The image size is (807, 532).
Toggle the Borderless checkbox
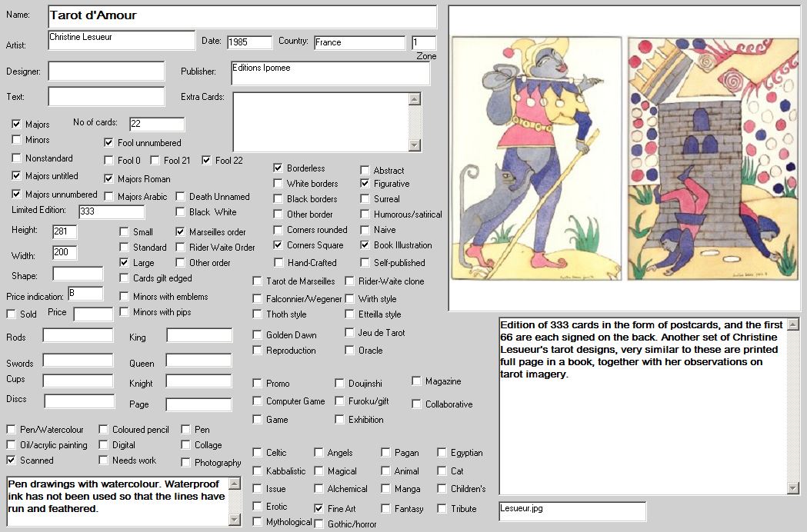tap(278, 168)
